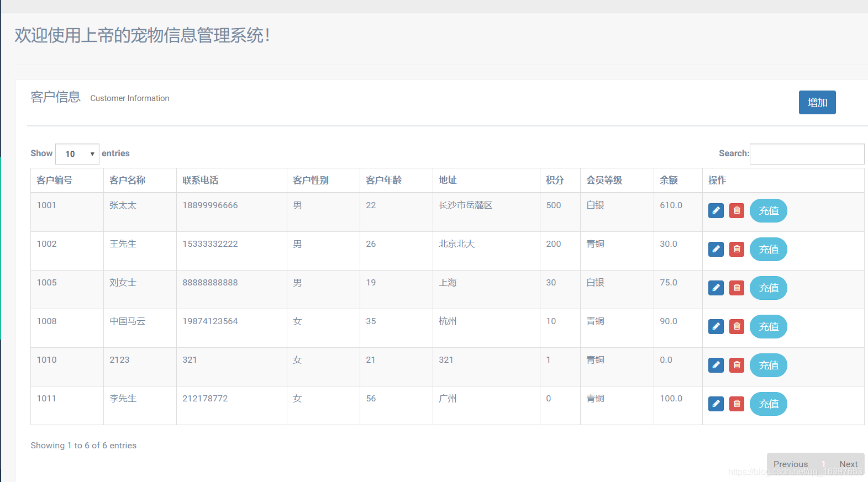Screen dimensions: 868x482
Task: Edit customer 1011 李先生 with the pencil icon
Action: tap(716, 404)
